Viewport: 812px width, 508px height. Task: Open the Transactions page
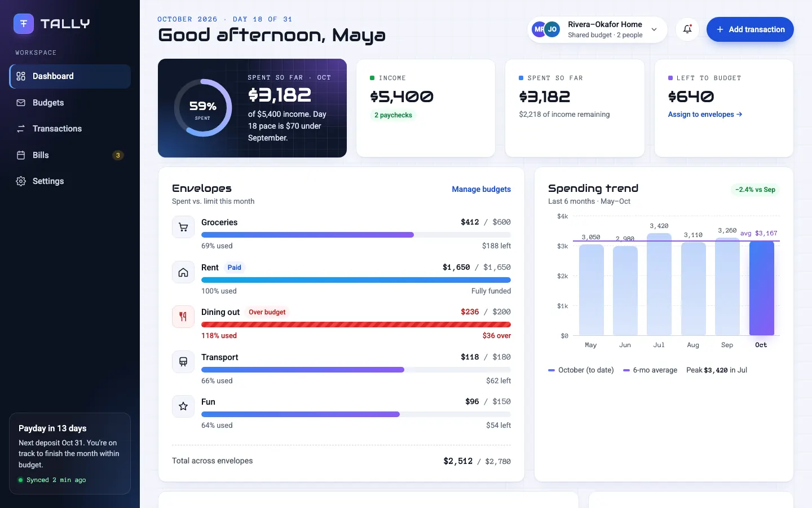point(70,129)
